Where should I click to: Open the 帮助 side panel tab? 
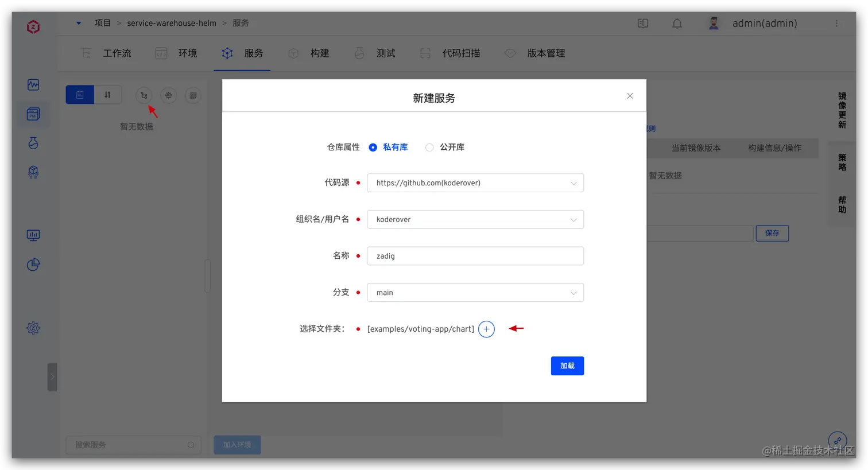click(x=842, y=204)
